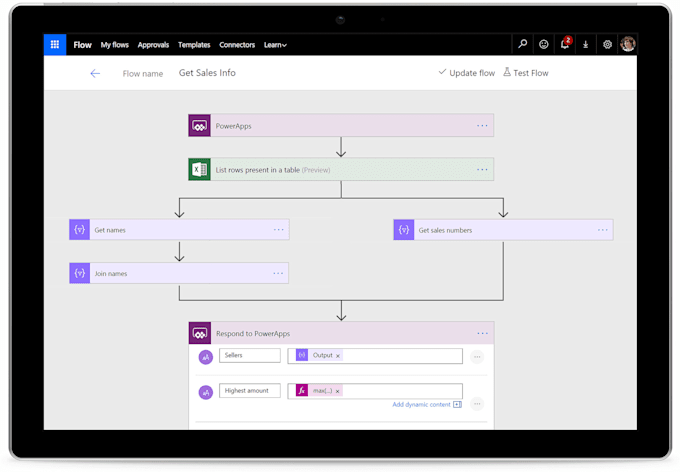Open Highest amount row options menu
The width and height of the screenshot is (680, 472).
click(477, 403)
